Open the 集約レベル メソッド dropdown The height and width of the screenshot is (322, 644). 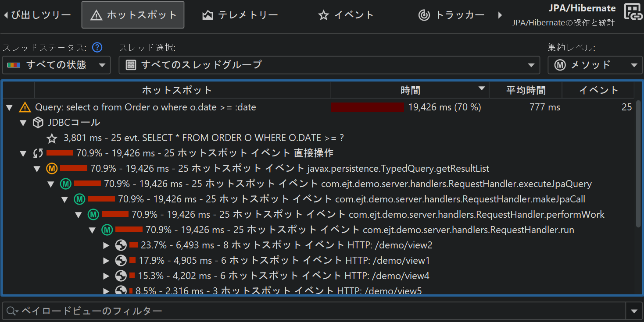click(595, 65)
